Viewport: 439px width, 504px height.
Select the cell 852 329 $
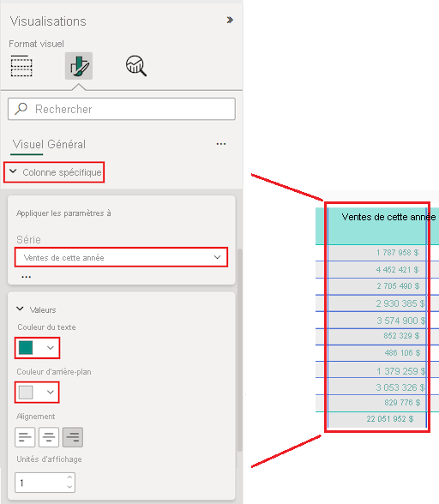377,336
